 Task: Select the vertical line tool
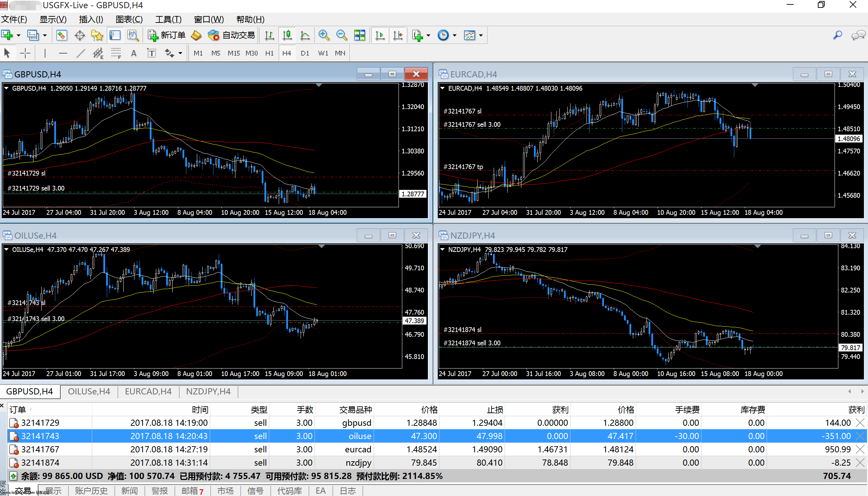coord(45,53)
